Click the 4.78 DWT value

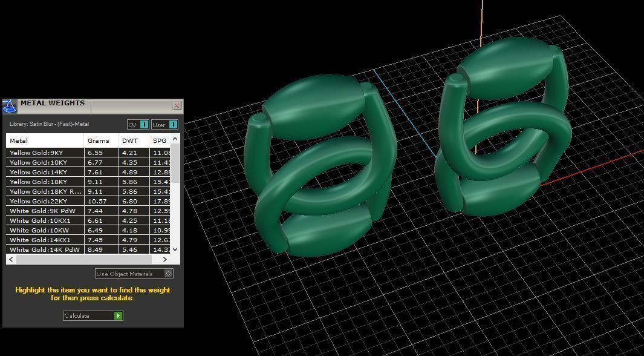[129, 211]
